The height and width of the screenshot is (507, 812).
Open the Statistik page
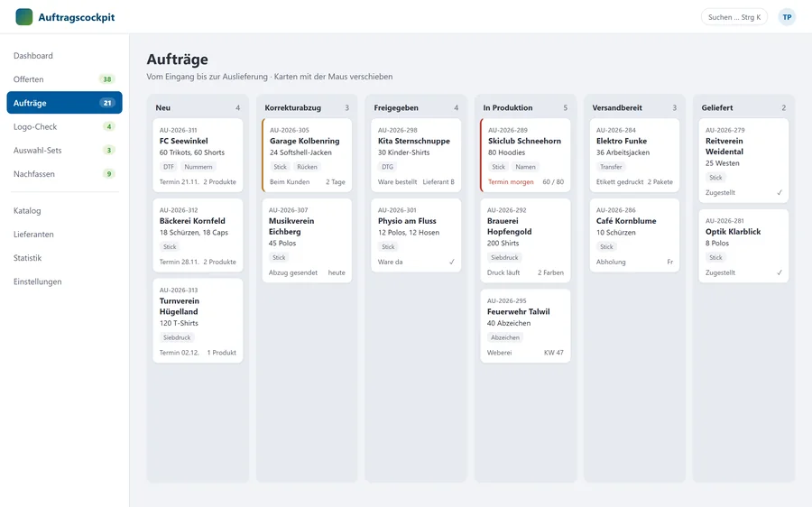[x=64, y=258]
